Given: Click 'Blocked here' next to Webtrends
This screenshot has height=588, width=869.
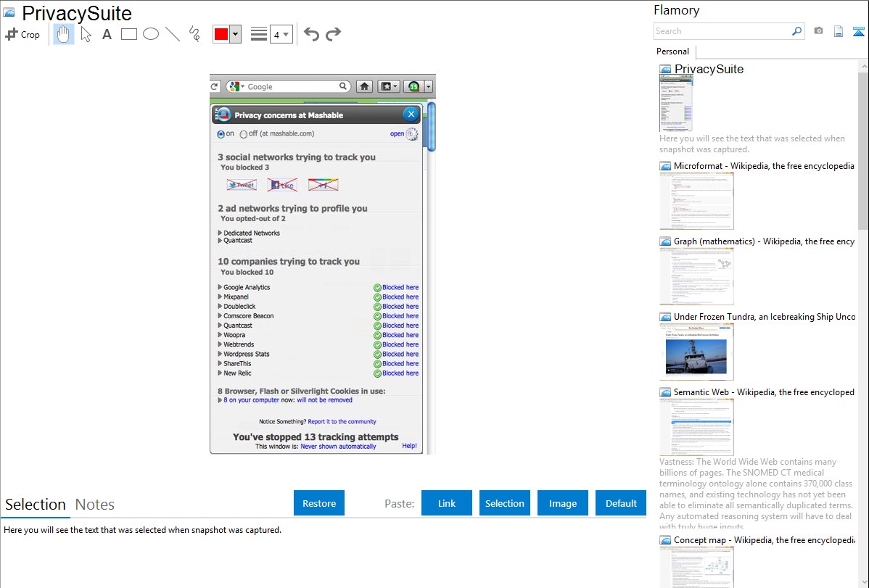Looking at the screenshot, I should click(400, 344).
